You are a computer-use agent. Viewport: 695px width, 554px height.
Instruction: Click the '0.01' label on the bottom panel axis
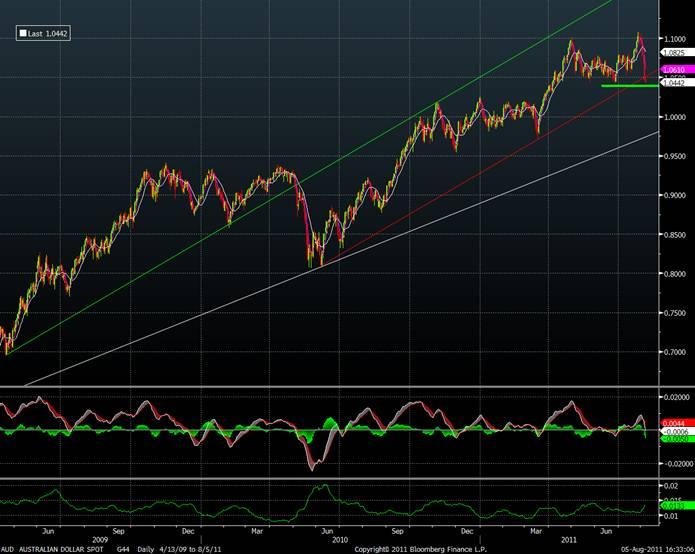672,516
